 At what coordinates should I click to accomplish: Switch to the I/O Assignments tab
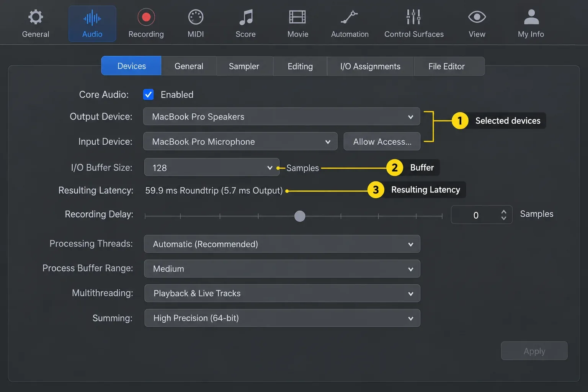(370, 66)
